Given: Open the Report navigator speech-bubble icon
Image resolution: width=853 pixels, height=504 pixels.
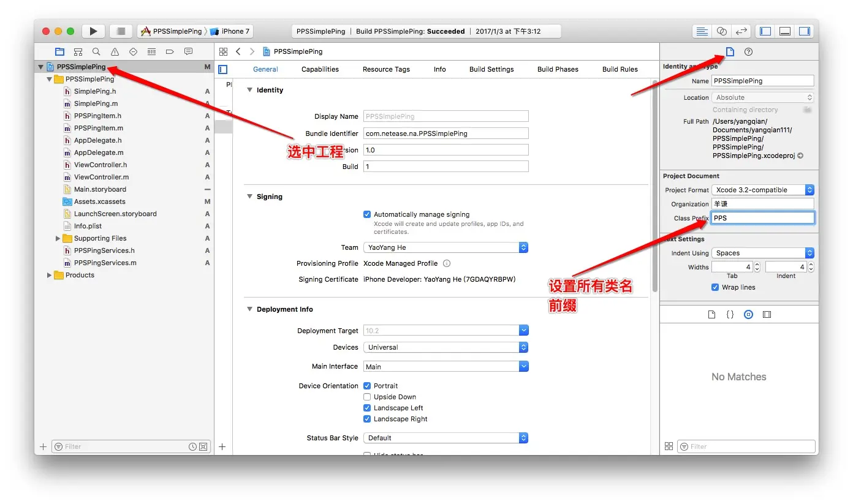Looking at the screenshot, I should pyautogui.click(x=188, y=51).
